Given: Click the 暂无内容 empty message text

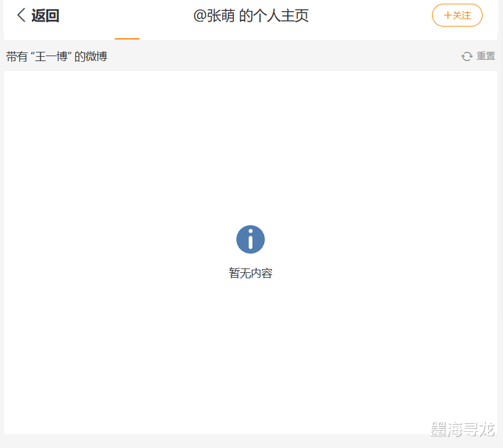Looking at the screenshot, I should tap(251, 273).
